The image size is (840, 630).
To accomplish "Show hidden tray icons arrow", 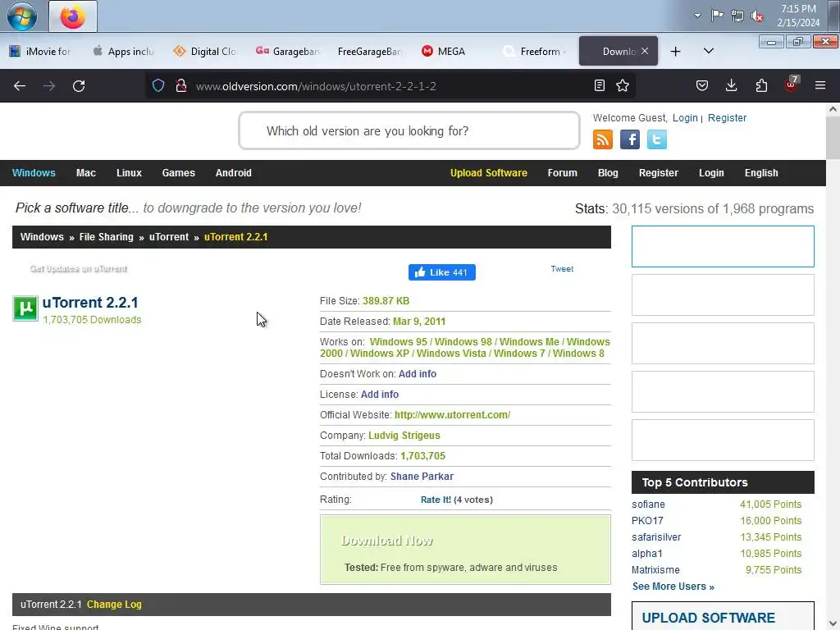I will [x=697, y=16].
